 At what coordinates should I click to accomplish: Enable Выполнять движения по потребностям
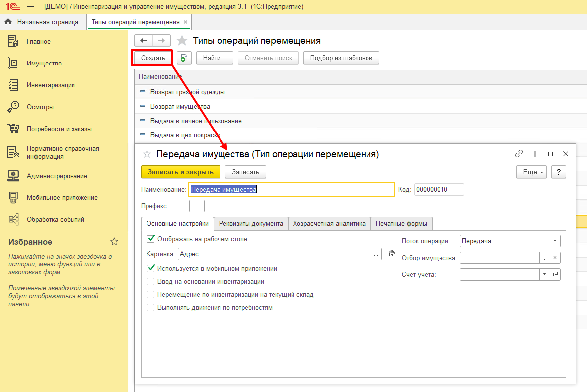(151, 308)
